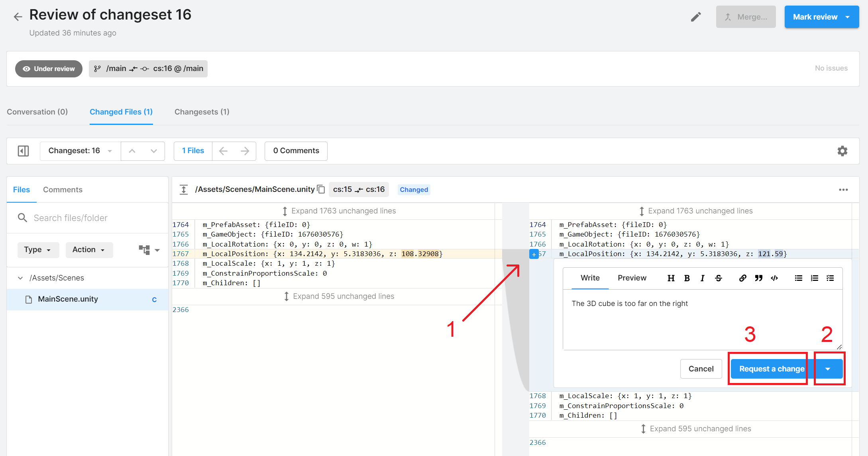Toggle the file sidebar panel icon
This screenshot has width=868, height=456.
pos(24,151)
